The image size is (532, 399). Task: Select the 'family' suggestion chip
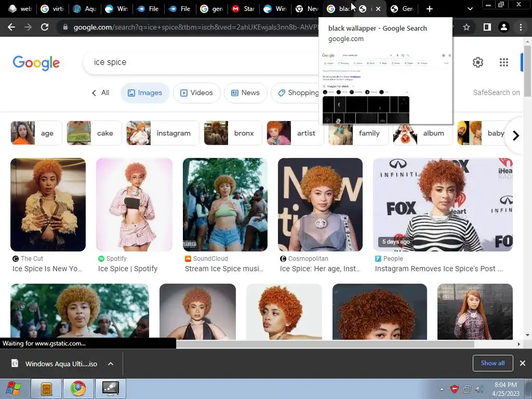[x=358, y=133]
